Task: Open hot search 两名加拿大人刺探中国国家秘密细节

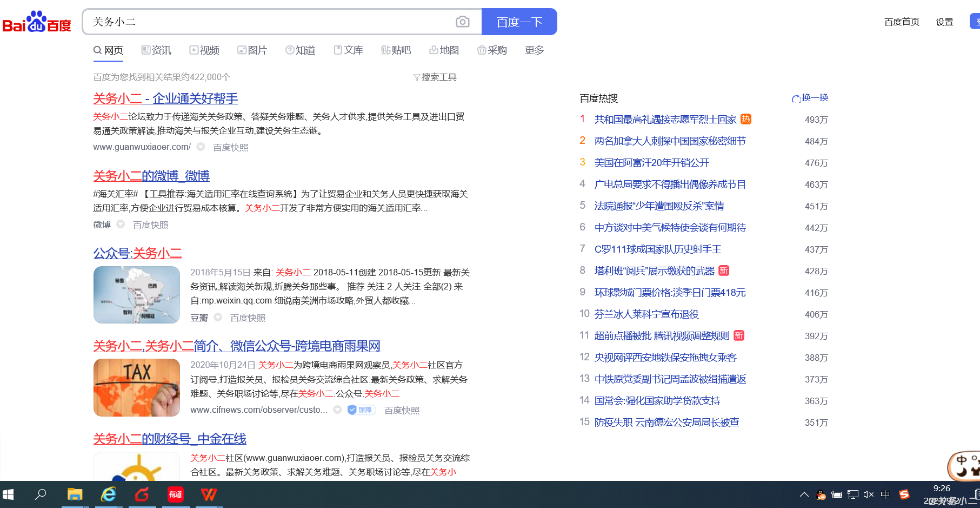Action: [670, 141]
